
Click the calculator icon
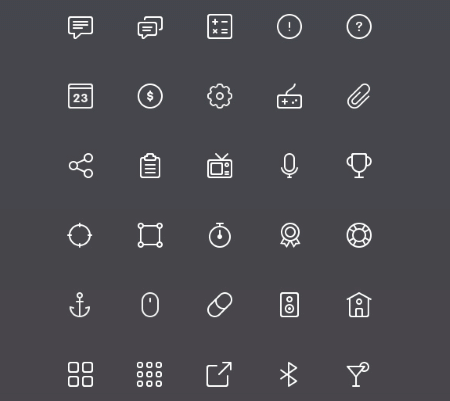(220, 27)
